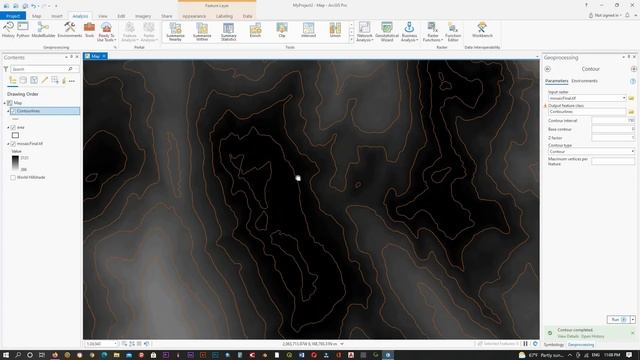The width and height of the screenshot is (640, 360).
Task: Click the View Details link
Action: tap(568, 336)
